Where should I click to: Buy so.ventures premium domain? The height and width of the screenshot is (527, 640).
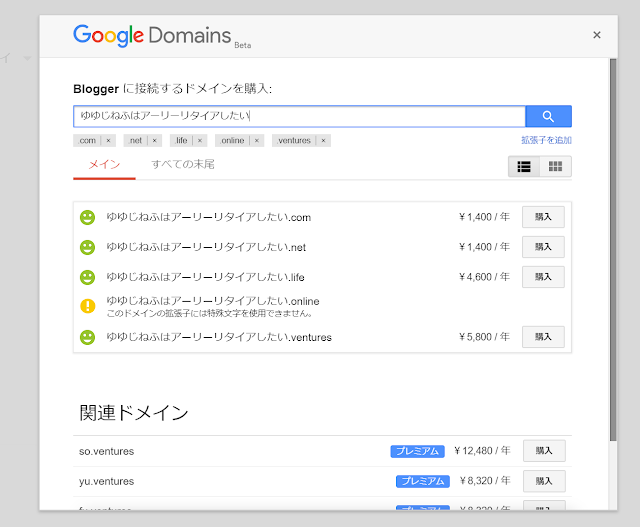544,451
